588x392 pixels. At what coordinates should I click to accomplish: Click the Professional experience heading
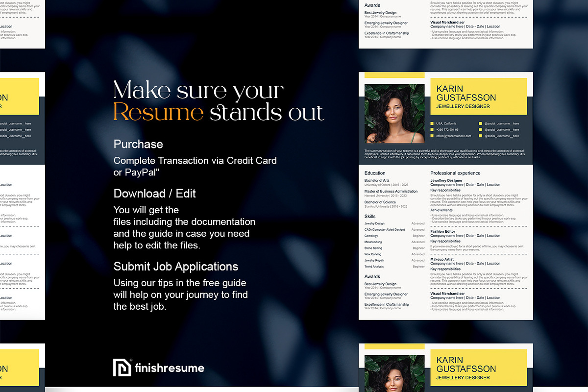tap(455, 173)
